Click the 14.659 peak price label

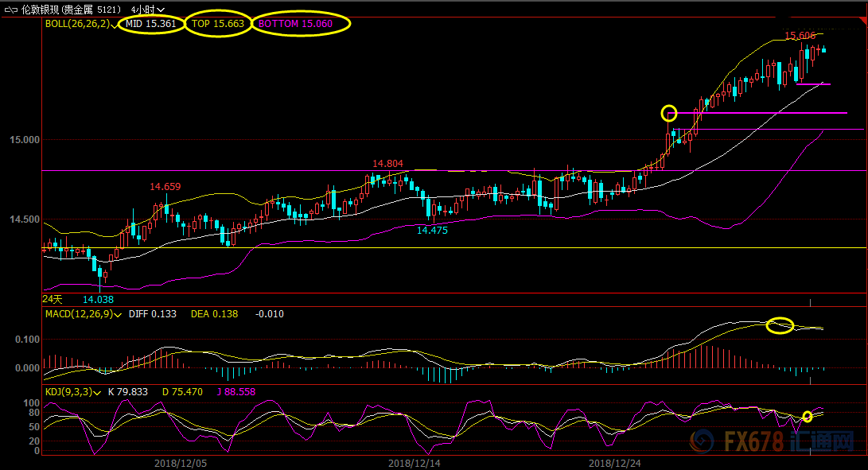coord(165,187)
